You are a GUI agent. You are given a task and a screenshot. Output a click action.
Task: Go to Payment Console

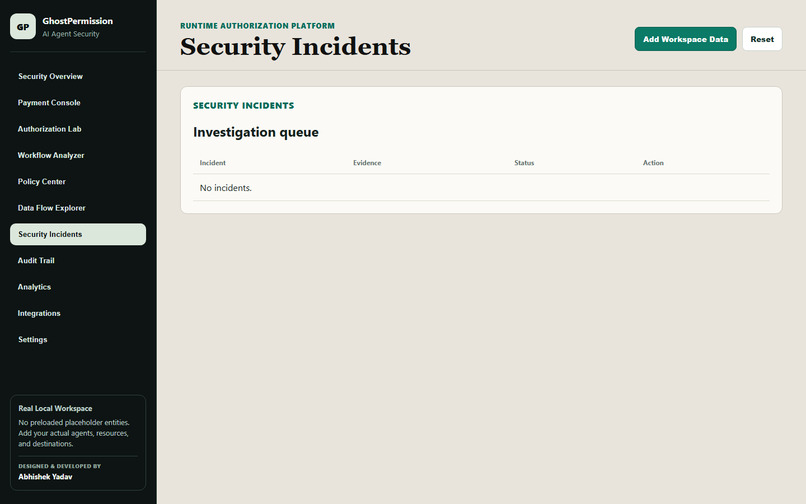(78, 102)
